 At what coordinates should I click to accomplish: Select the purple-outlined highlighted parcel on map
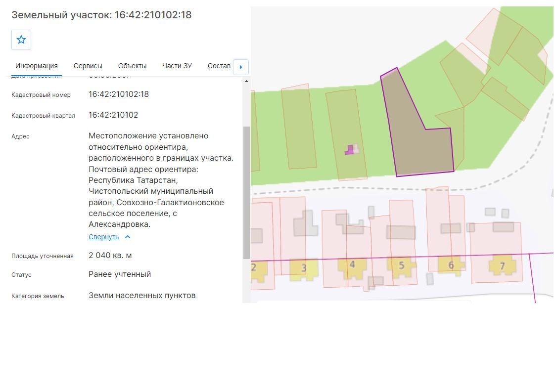(x=417, y=141)
